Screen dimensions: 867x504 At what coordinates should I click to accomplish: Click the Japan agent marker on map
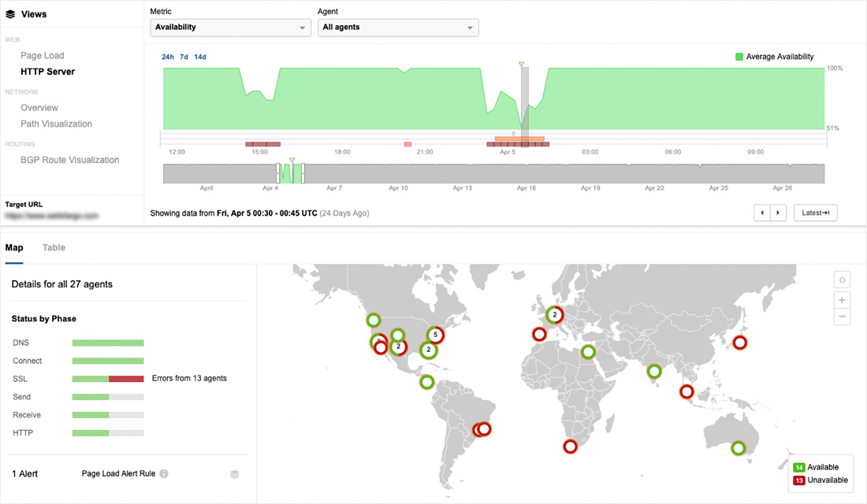pos(739,343)
